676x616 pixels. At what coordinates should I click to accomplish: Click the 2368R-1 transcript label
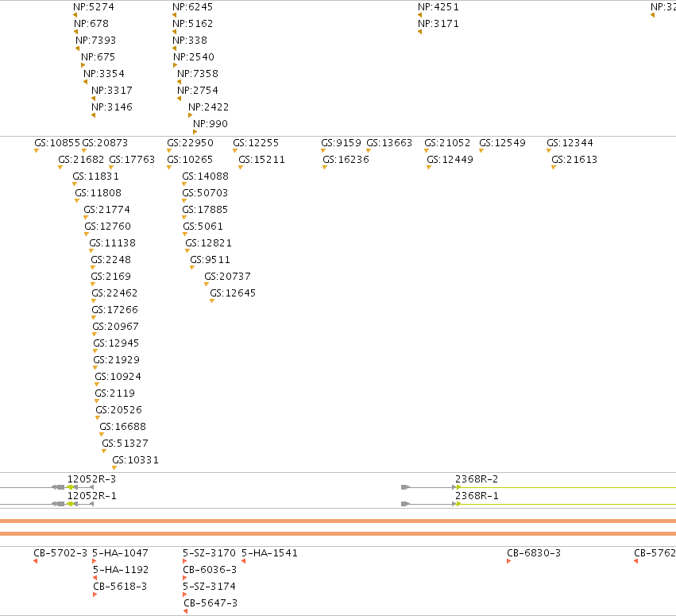477,496
